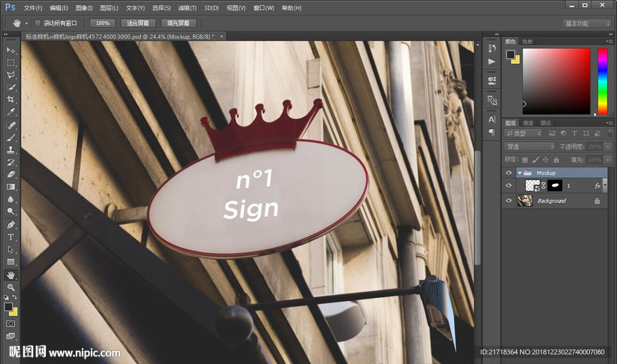
Task: Select the Rectangular Marquee tool
Action: [x=11, y=63]
